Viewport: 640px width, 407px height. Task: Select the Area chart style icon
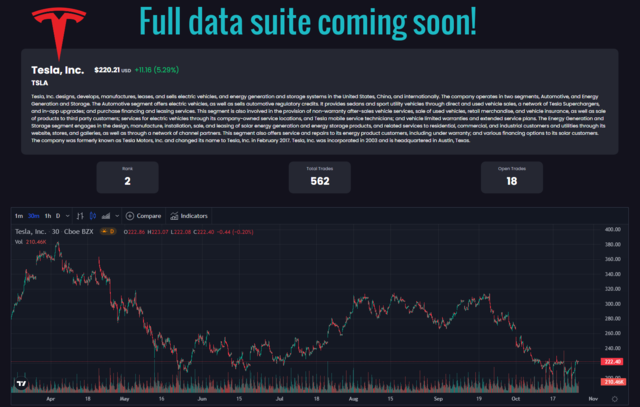106,216
